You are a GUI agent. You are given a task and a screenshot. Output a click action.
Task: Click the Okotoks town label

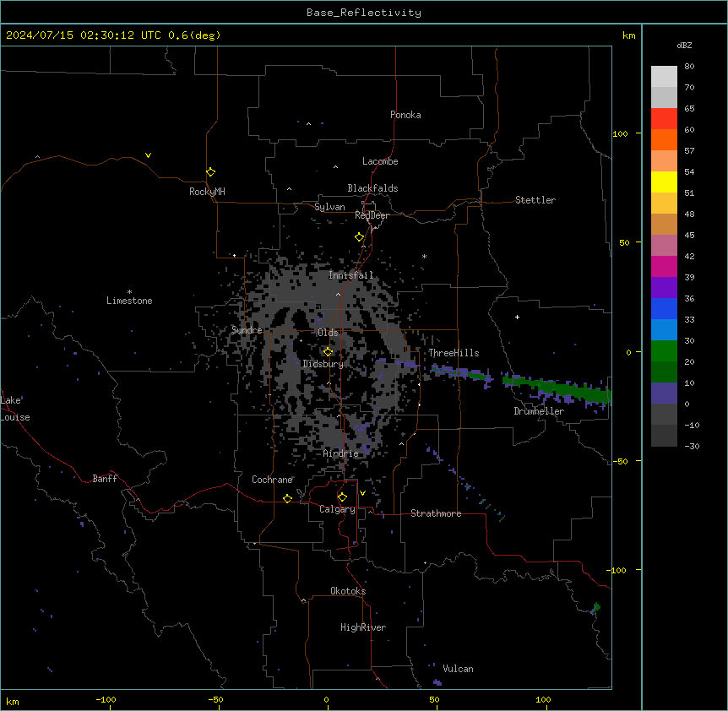(x=348, y=591)
